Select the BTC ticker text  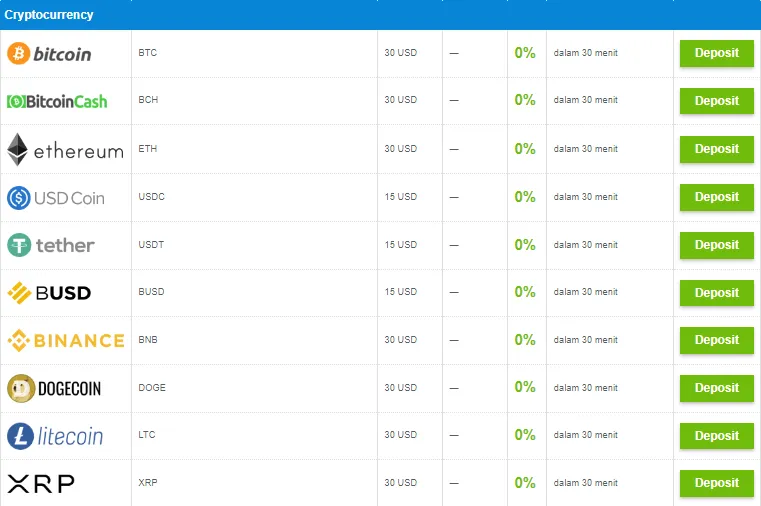148,52
